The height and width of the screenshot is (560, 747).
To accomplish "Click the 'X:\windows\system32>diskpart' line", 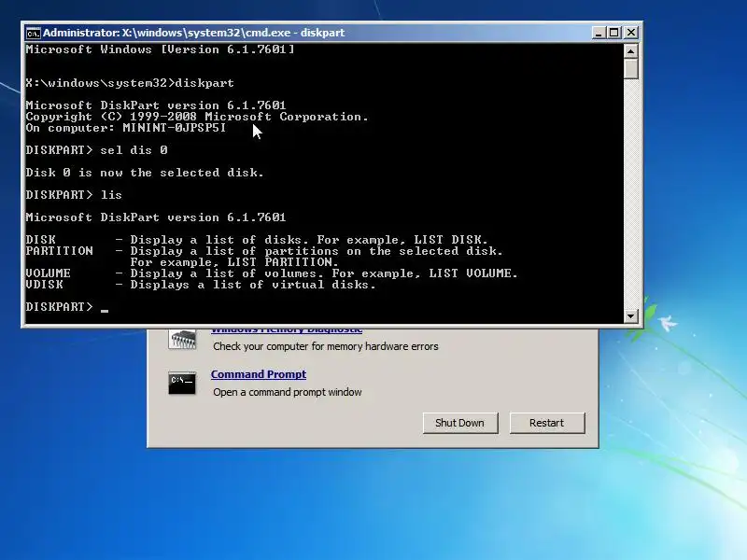I will [x=130, y=83].
